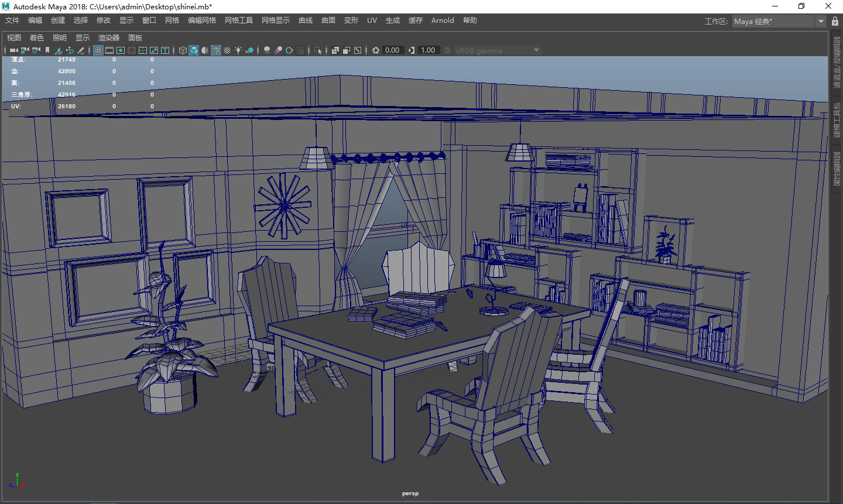The height and width of the screenshot is (504, 843).
Task: Click the use all lights bulb icon
Action: click(238, 50)
